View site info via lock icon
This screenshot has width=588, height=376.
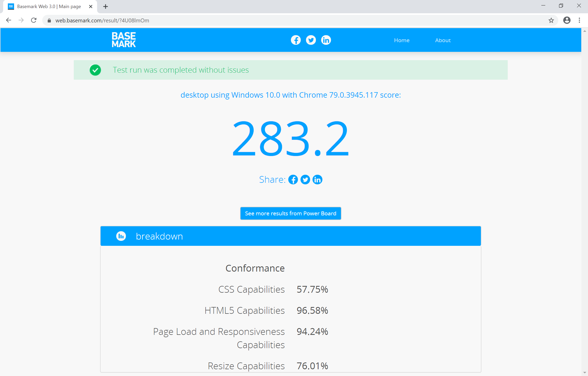tap(49, 20)
